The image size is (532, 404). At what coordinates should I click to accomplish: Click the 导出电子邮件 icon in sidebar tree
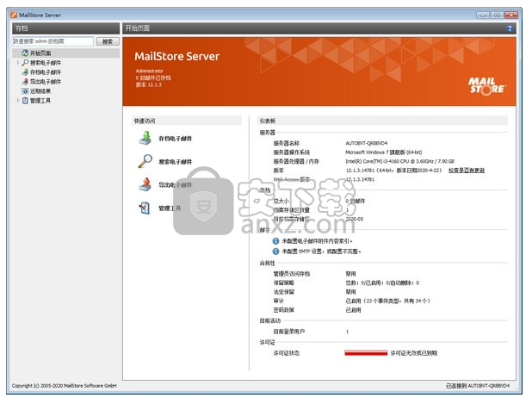[25, 82]
